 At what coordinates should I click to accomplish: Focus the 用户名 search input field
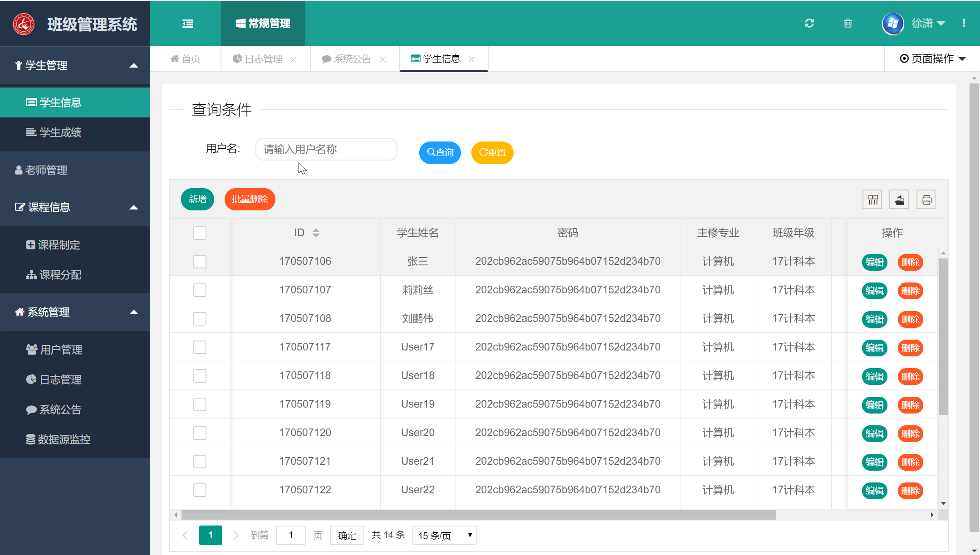point(326,150)
